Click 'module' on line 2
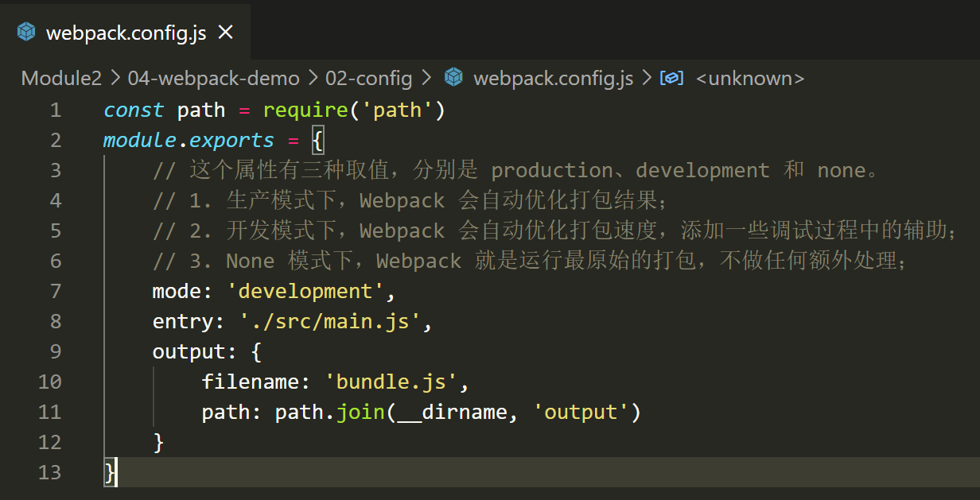The image size is (980, 500). point(140,140)
